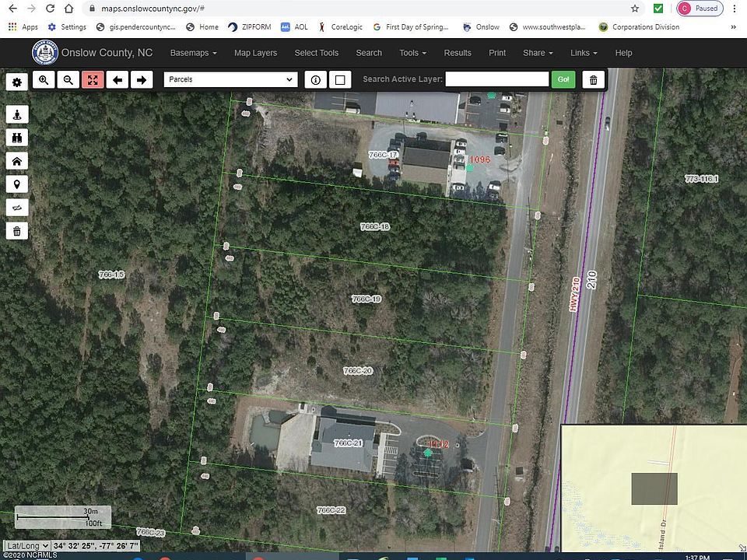Reload the page in browser
The height and width of the screenshot is (560, 747).
coord(50,9)
